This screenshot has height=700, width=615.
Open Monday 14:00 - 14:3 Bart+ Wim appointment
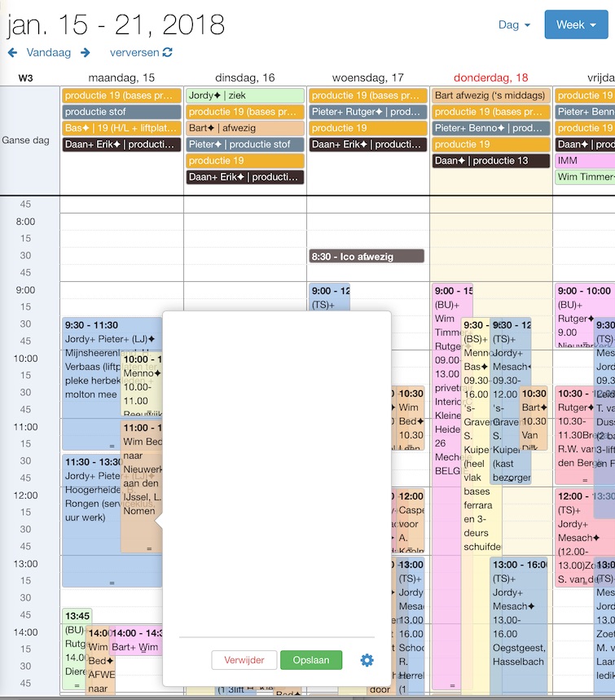[x=136, y=641]
